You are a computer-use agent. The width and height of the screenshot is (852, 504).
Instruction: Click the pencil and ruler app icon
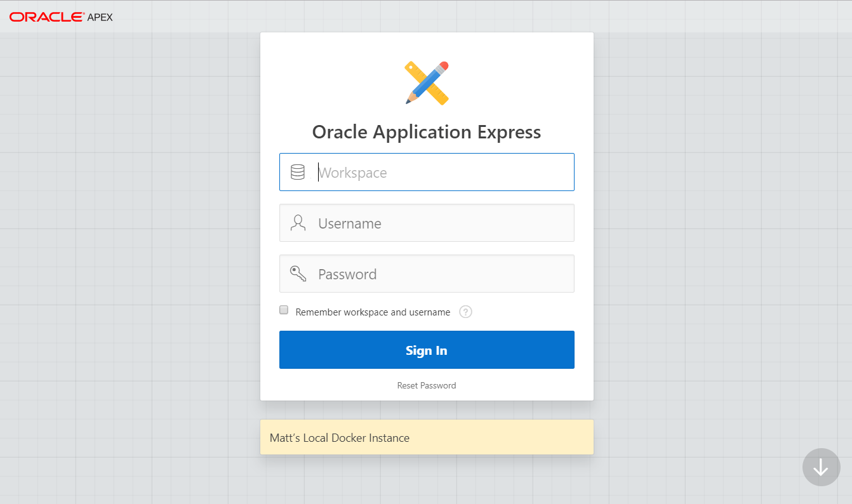[x=427, y=83]
